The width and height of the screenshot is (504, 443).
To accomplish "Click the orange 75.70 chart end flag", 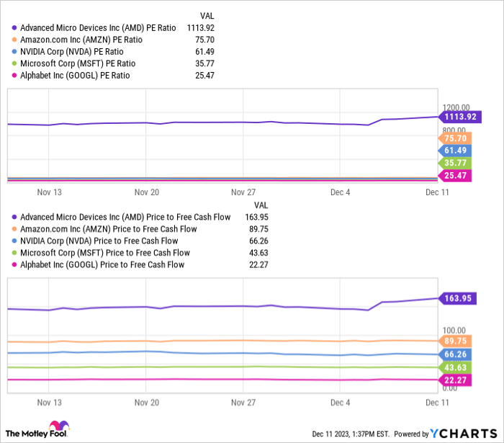I will (x=455, y=138).
